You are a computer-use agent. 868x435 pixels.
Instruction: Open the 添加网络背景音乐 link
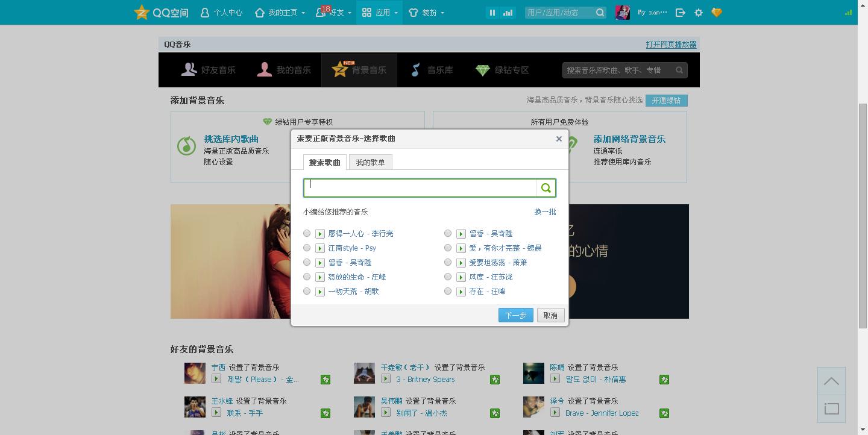point(629,139)
